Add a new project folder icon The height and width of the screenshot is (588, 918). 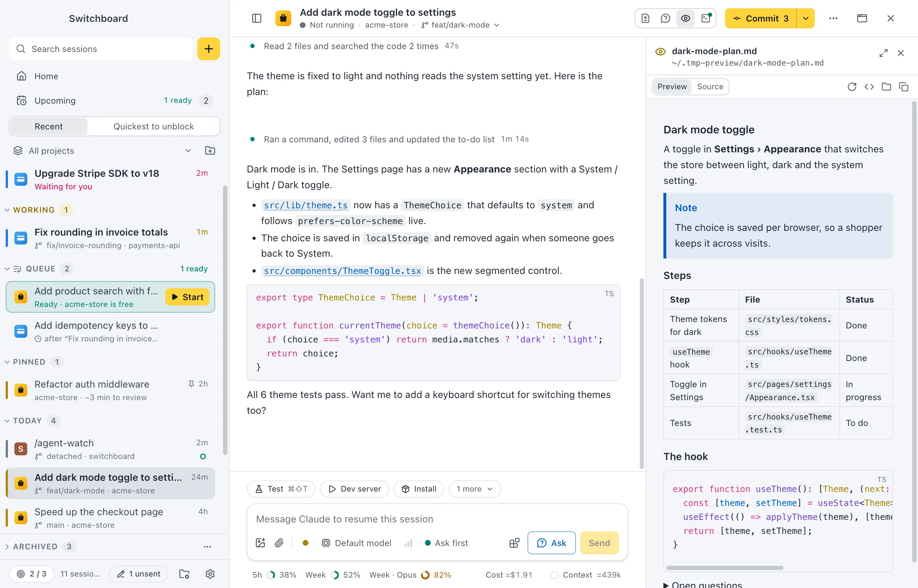[x=210, y=151]
